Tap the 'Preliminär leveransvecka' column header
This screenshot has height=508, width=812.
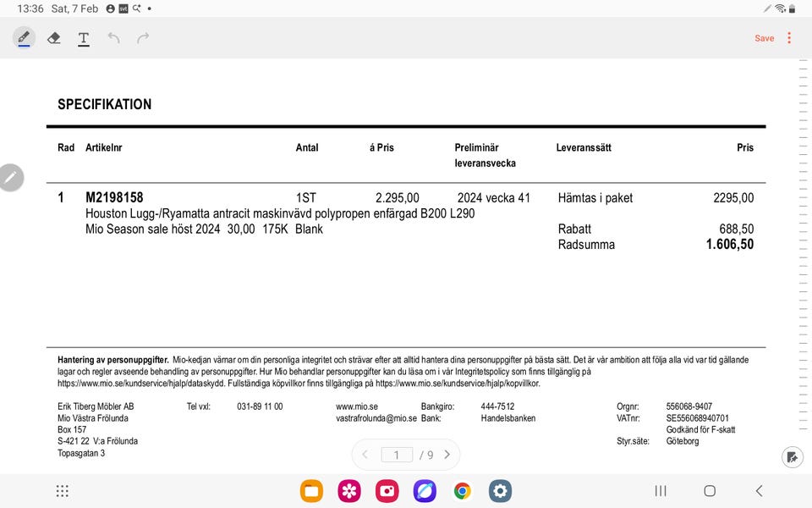[x=486, y=156]
